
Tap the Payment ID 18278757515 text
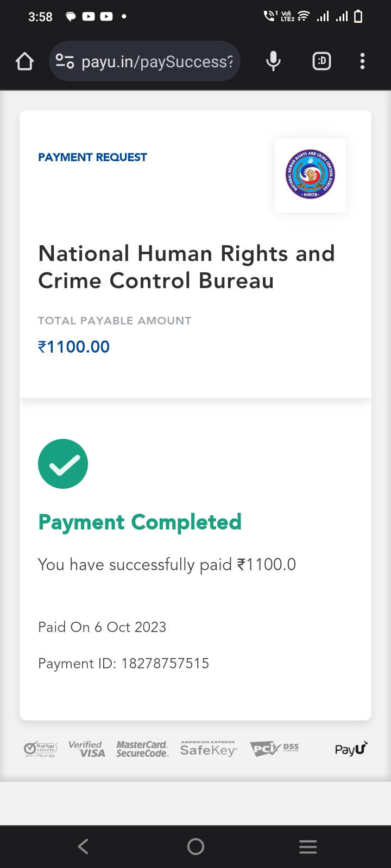123,663
